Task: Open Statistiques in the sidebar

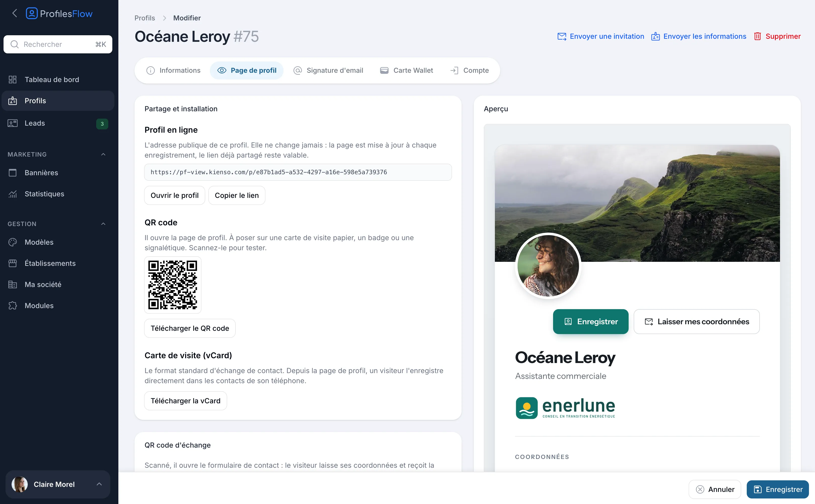Action: (58, 194)
